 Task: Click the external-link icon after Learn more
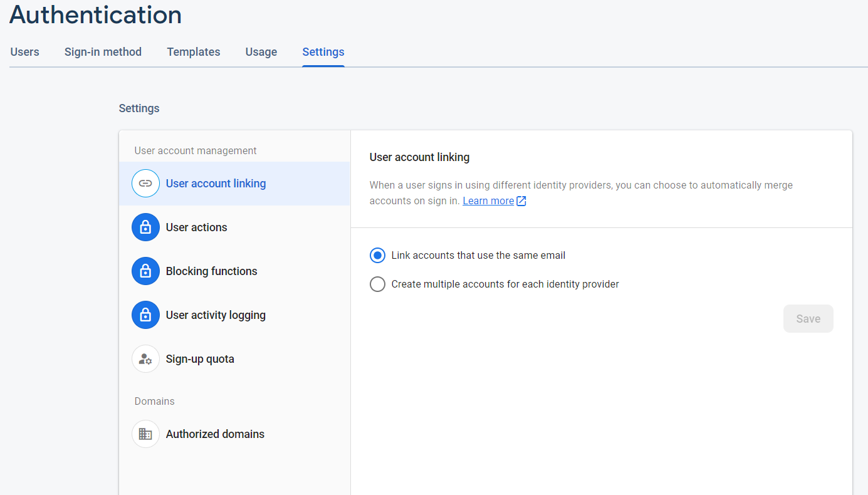[x=521, y=201]
